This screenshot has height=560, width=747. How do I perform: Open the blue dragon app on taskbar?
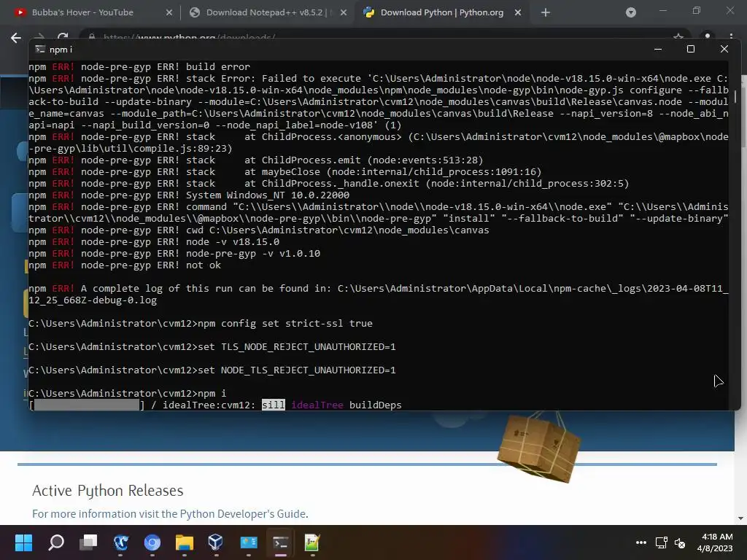tap(120, 542)
